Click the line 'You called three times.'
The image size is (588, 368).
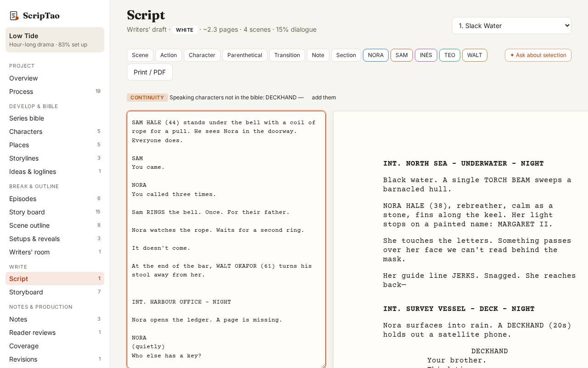[174, 195]
